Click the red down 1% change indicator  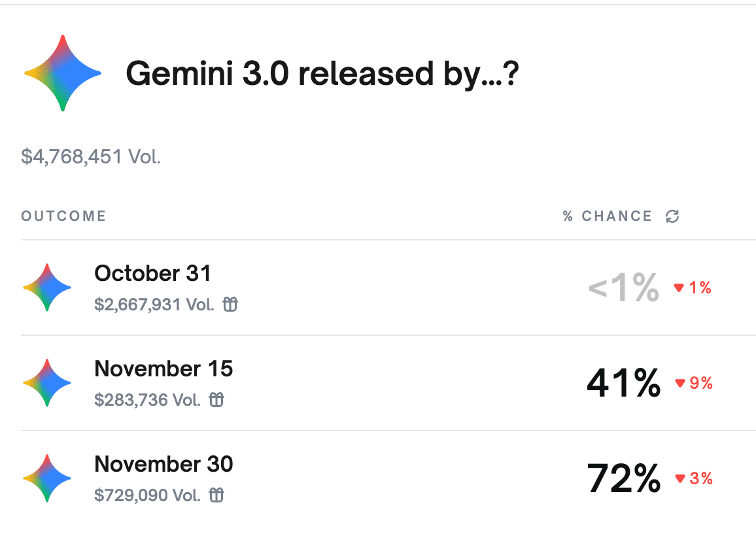coord(693,287)
